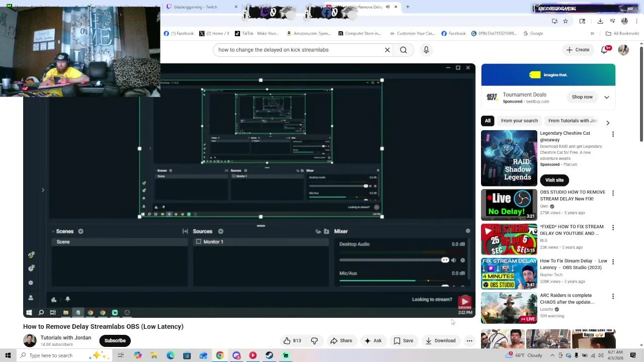
Task: Open Steam from the taskbar
Action: (x=269, y=355)
